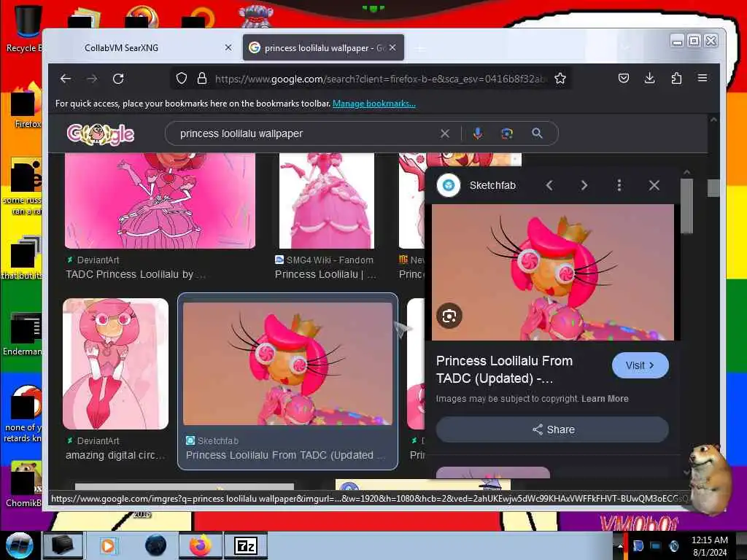Open the media player taskbar icon
747x560 pixels.
click(x=108, y=545)
